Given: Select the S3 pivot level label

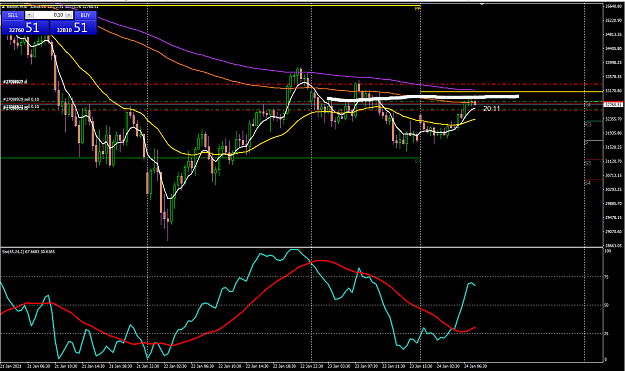Looking at the screenshot, I should coord(588,163).
